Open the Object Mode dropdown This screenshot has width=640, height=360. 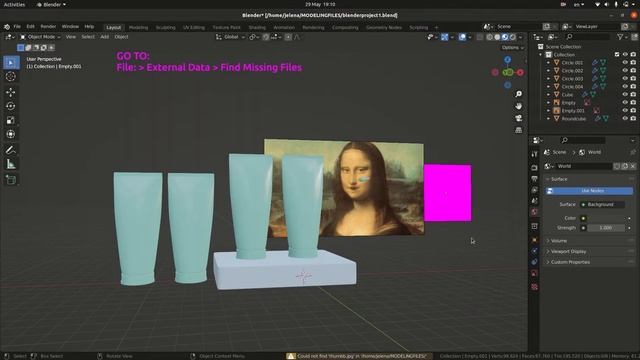point(40,37)
